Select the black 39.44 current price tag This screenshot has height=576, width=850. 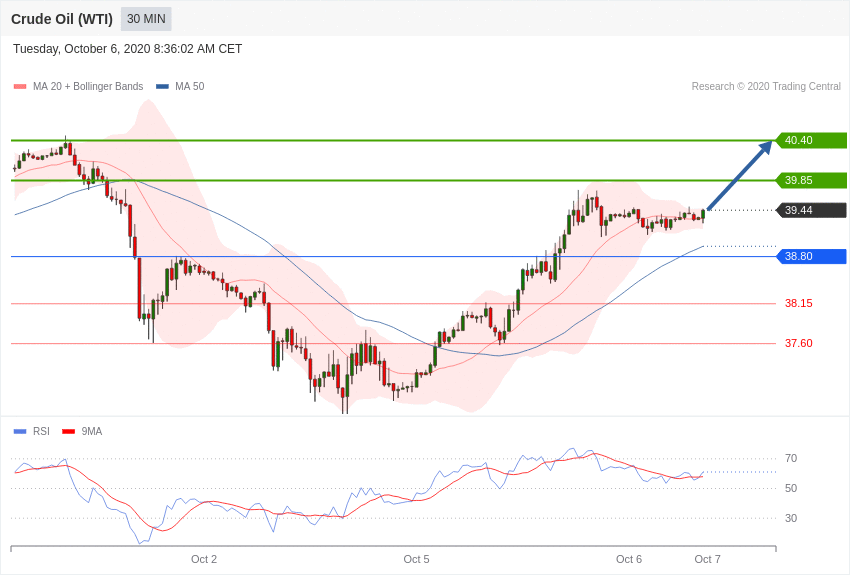pyautogui.click(x=811, y=210)
